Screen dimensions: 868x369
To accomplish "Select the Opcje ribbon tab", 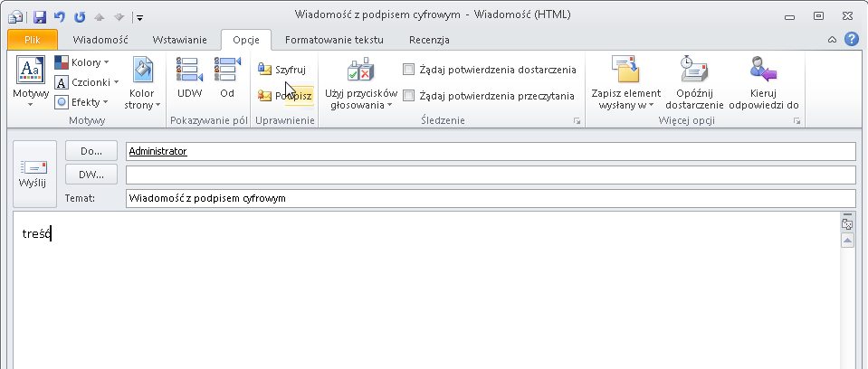I will click(x=246, y=40).
